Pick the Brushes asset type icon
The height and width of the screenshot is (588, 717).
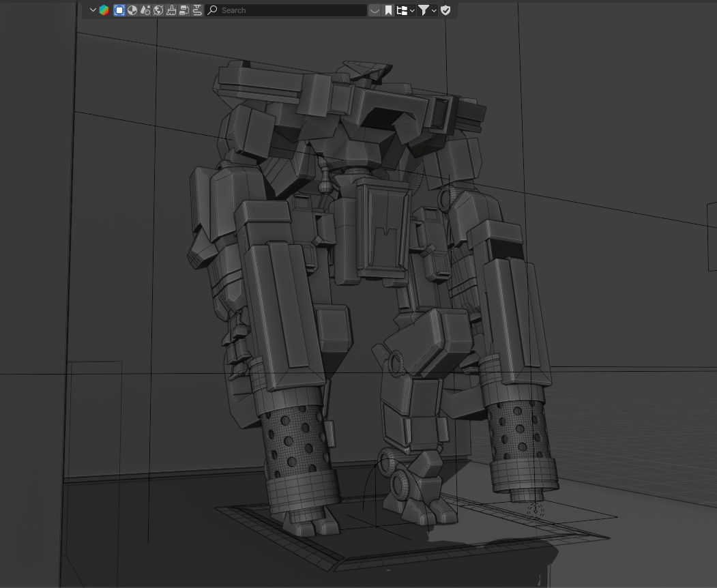171,10
